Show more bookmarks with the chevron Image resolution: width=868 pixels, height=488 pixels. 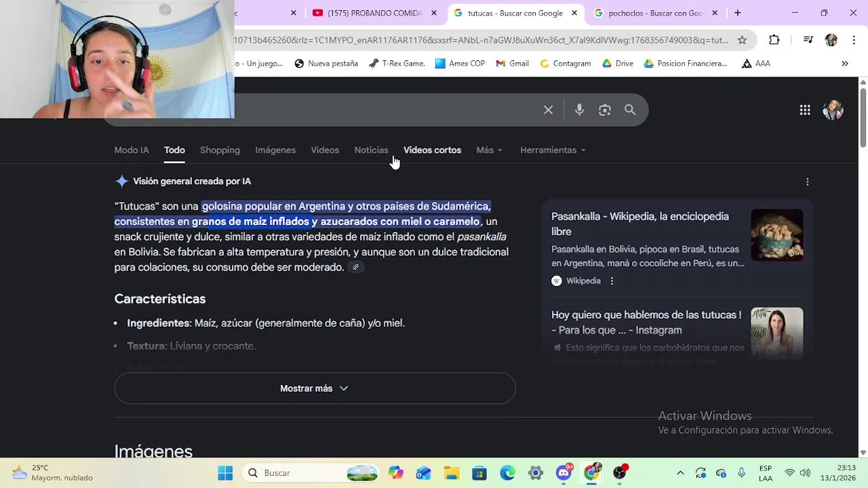pyautogui.click(x=845, y=64)
